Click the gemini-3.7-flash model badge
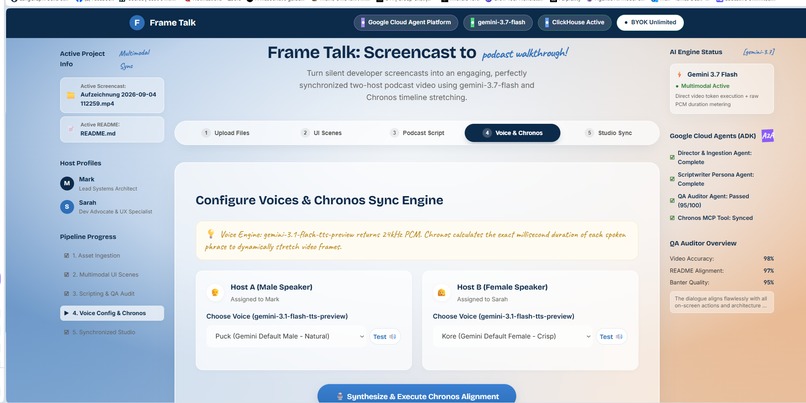Image resolution: width=806 pixels, height=403 pixels. coord(498,23)
